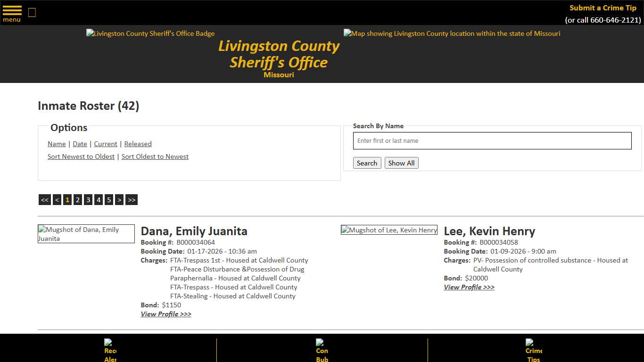View Lee, Kevin Henry's profile
This screenshot has height=362, width=644.
point(469,287)
